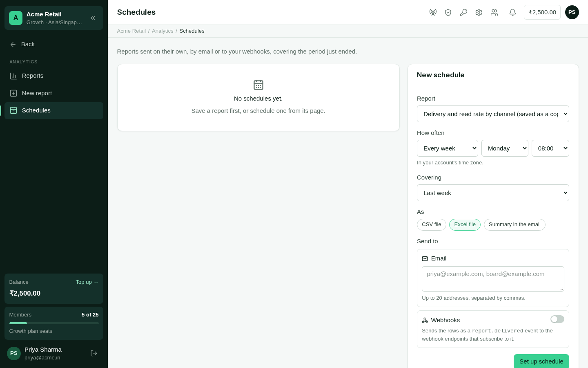Open New report in the sidebar

[x=54, y=93]
